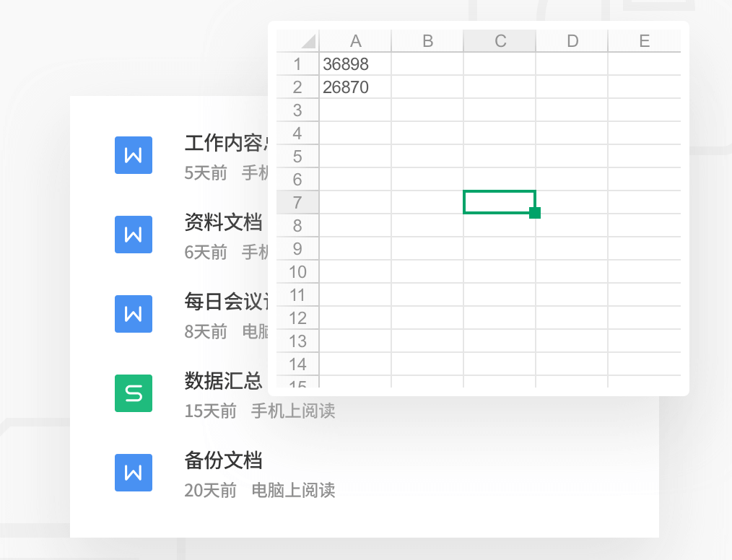Select row 8 header
This screenshot has width=732, height=560.
click(x=298, y=225)
